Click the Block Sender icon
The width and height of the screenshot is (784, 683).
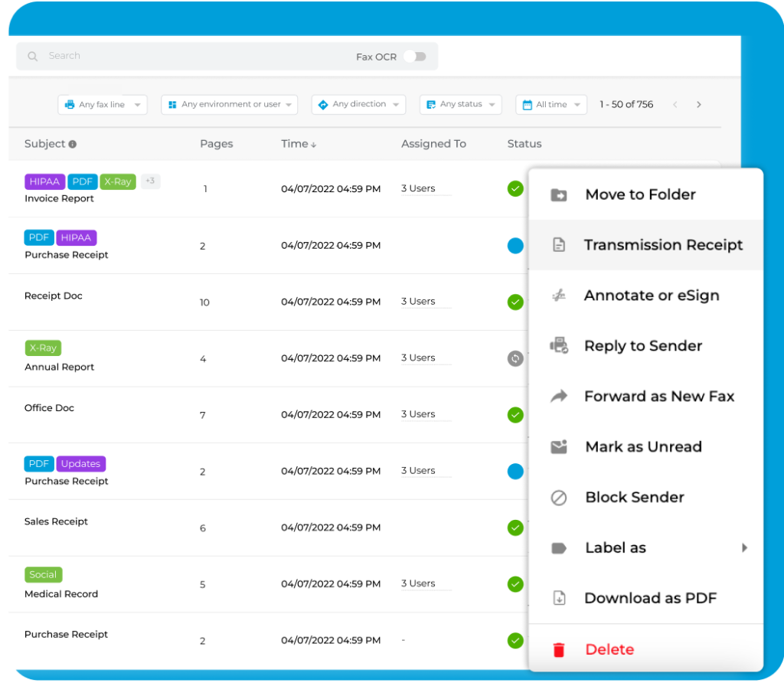click(558, 497)
